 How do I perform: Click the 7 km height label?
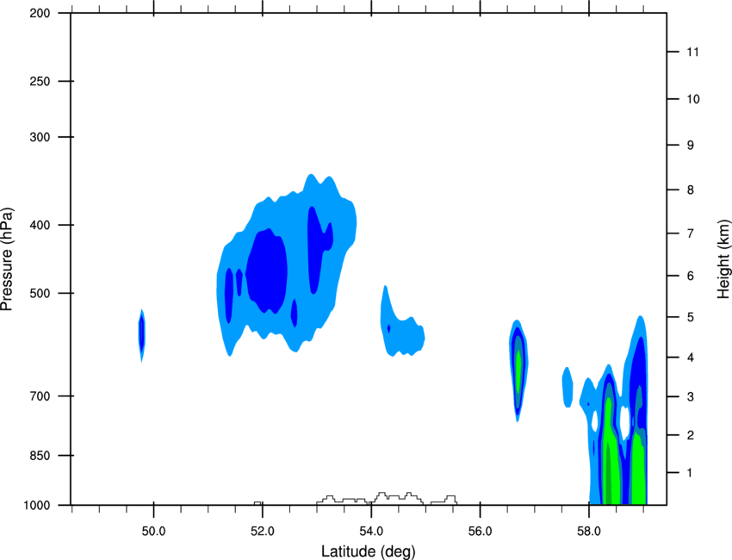pyautogui.click(x=691, y=233)
